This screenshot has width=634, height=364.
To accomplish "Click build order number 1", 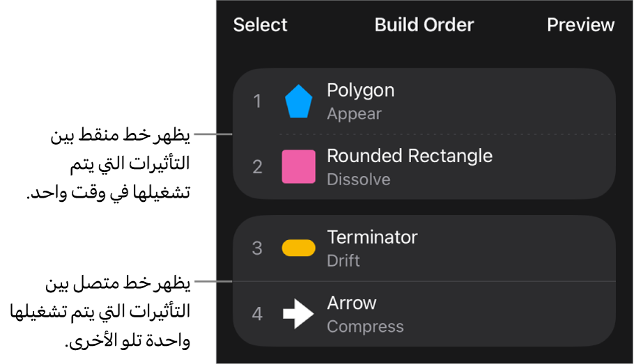I will click(257, 102).
